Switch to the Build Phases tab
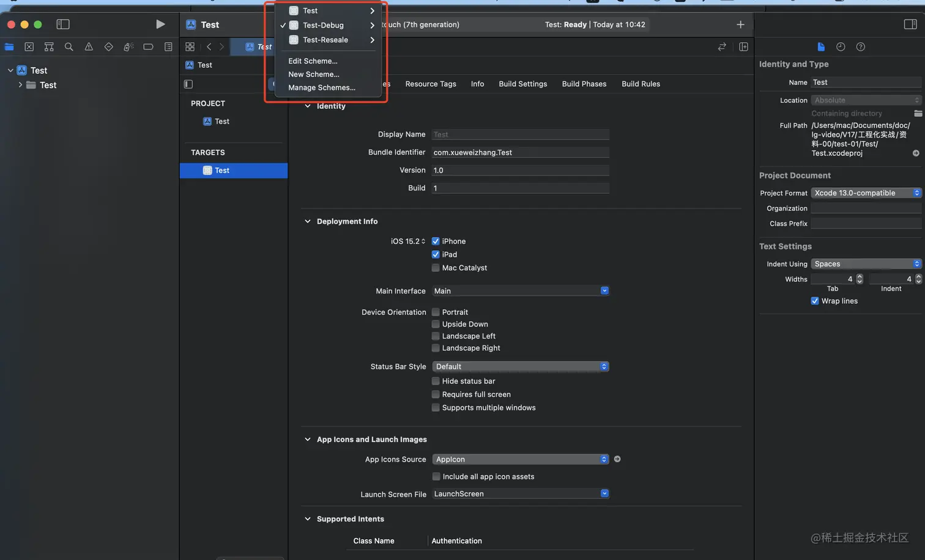This screenshot has width=925, height=560. click(584, 84)
